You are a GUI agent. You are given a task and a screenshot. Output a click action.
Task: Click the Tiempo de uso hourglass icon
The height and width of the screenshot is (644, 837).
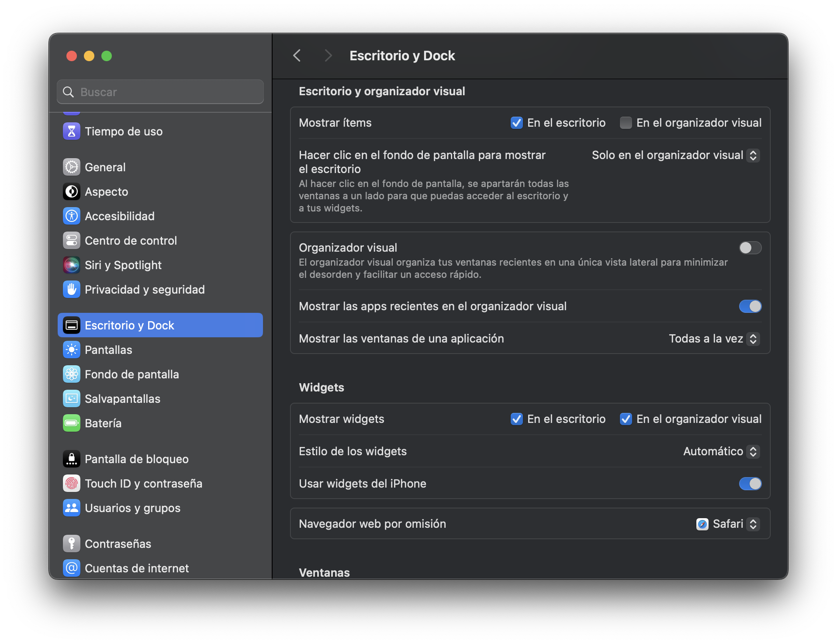72,132
